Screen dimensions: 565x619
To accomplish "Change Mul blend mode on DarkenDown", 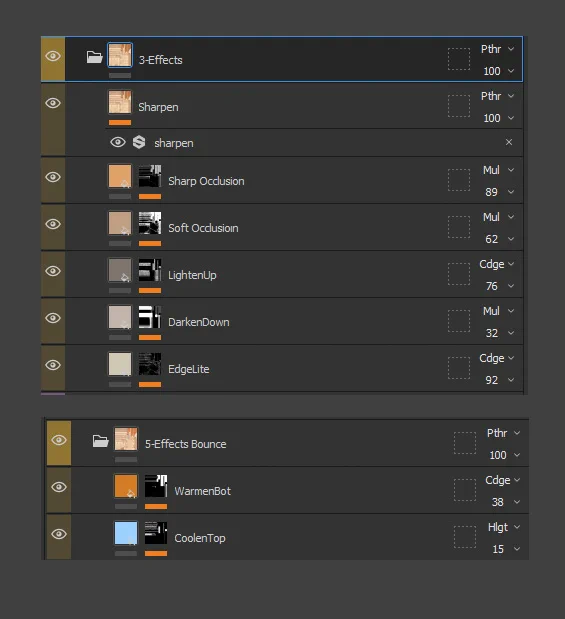I will [x=499, y=311].
